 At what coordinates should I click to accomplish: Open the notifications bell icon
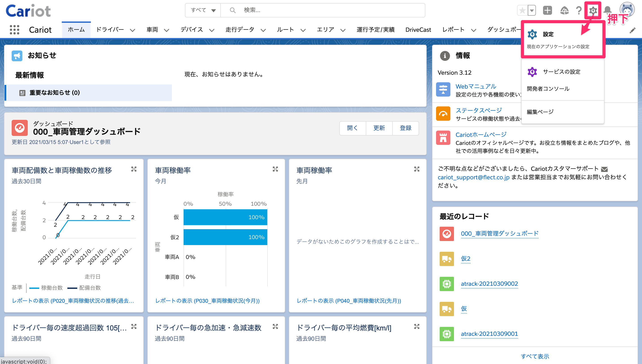click(608, 11)
